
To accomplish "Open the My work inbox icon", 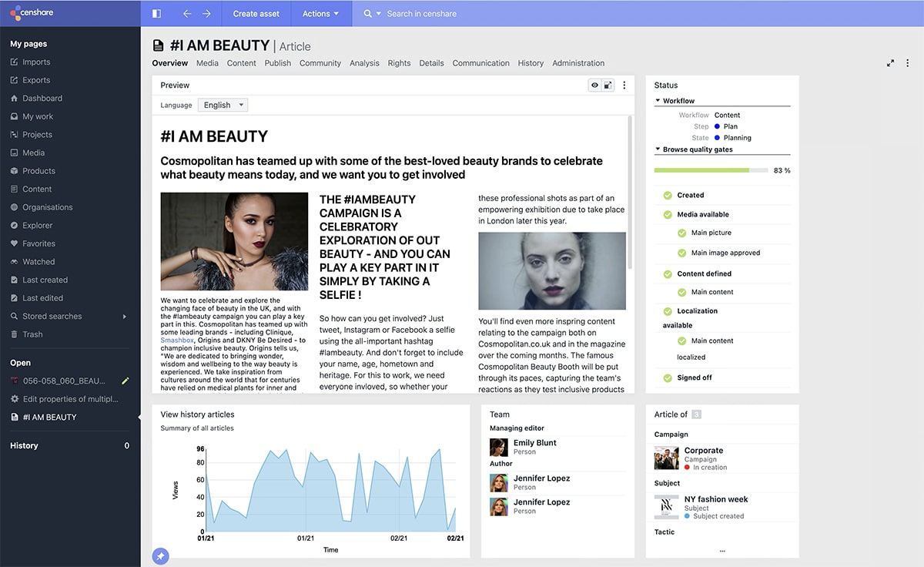I will pyautogui.click(x=14, y=116).
